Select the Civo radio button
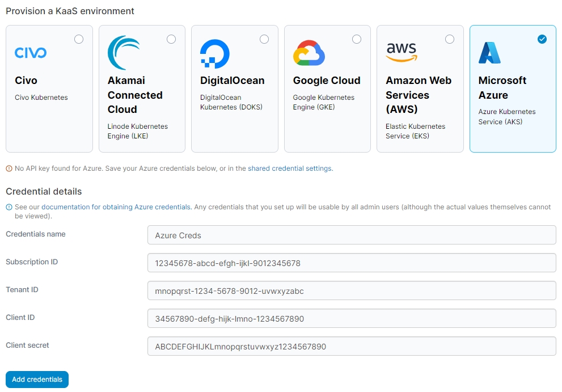The image size is (562, 392). tap(79, 39)
